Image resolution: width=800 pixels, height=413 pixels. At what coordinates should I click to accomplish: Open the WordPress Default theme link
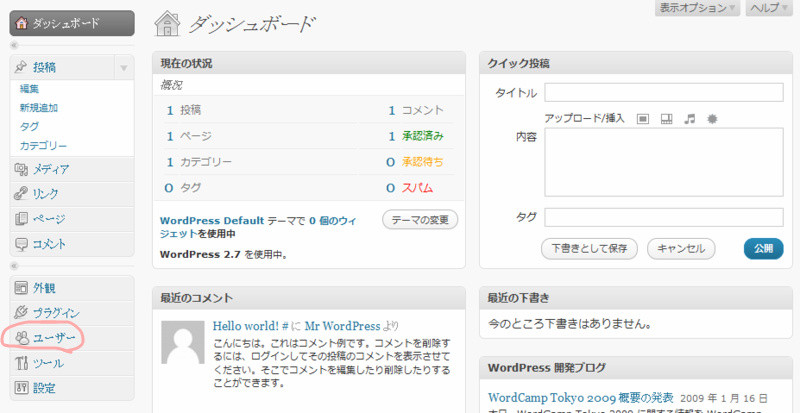pos(212,221)
